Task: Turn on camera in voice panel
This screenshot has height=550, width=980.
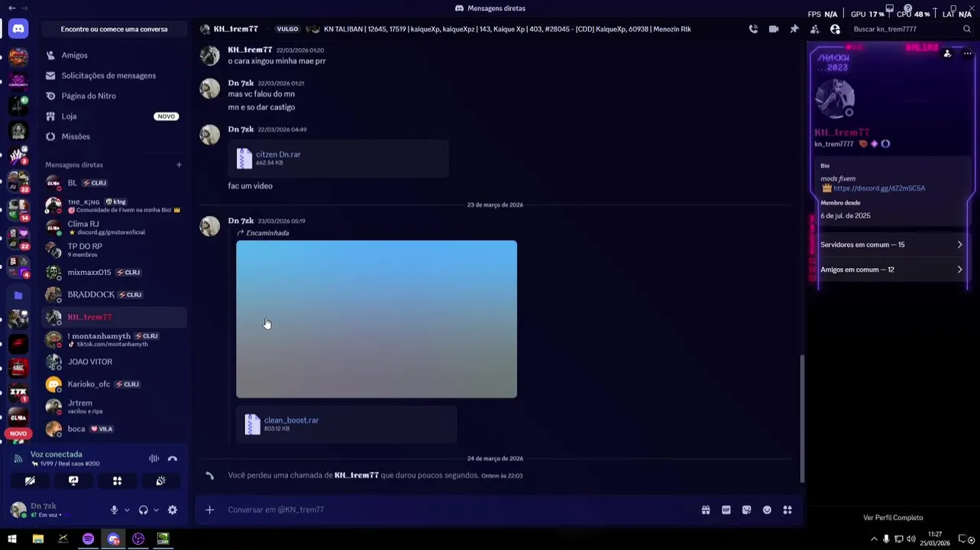Action: (x=30, y=480)
